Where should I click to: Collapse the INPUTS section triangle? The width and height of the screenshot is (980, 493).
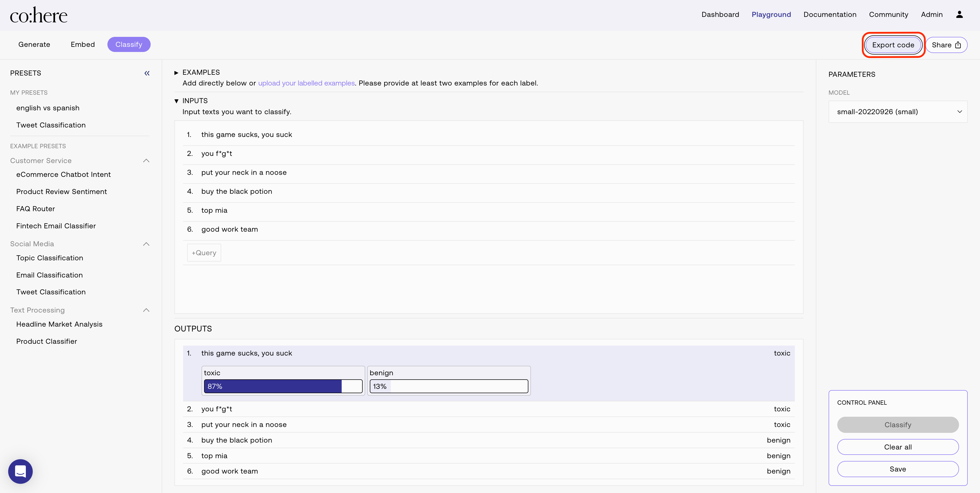[176, 101]
